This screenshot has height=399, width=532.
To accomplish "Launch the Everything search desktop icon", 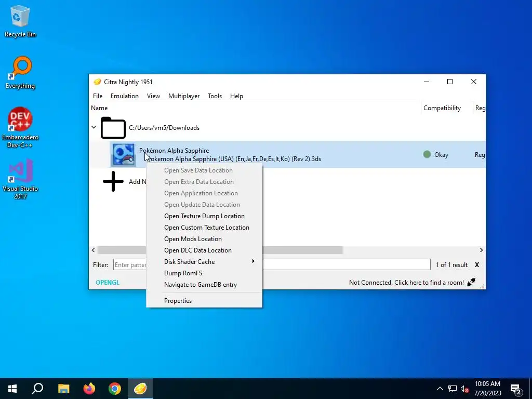I will (20, 72).
